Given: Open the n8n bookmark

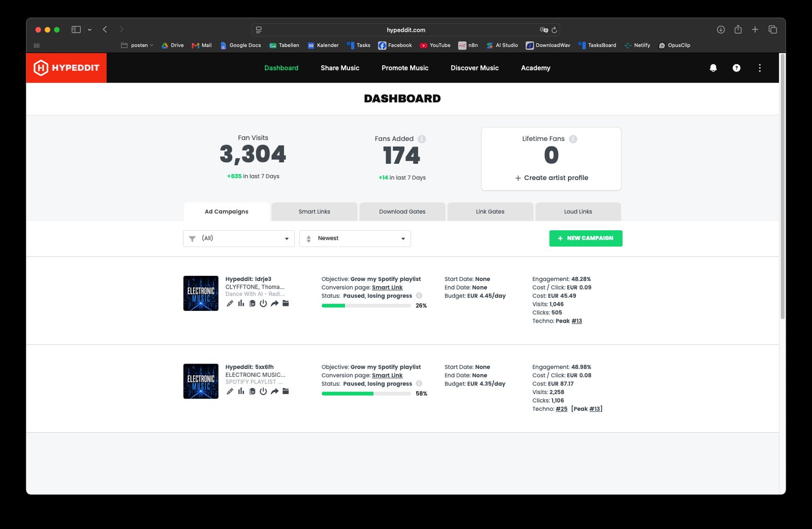Looking at the screenshot, I should pos(468,45).
